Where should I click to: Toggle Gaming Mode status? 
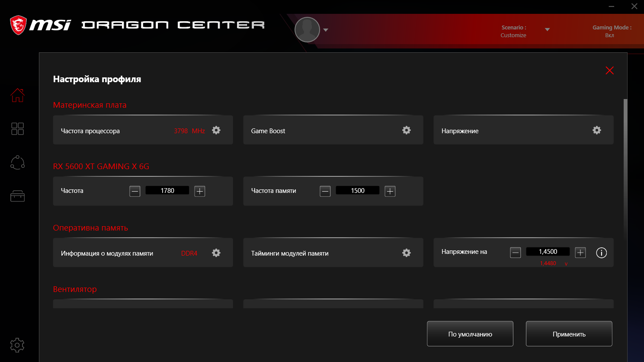tap(612, 31)
